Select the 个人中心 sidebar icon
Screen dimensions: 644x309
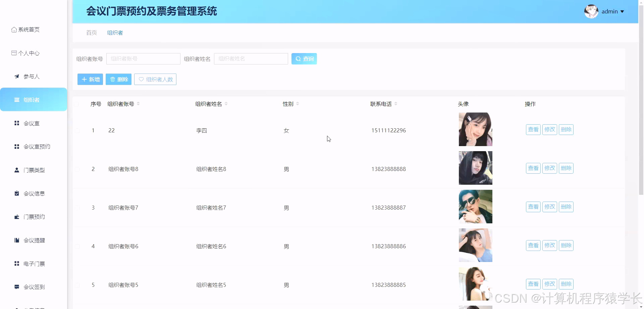coord(14,53)
